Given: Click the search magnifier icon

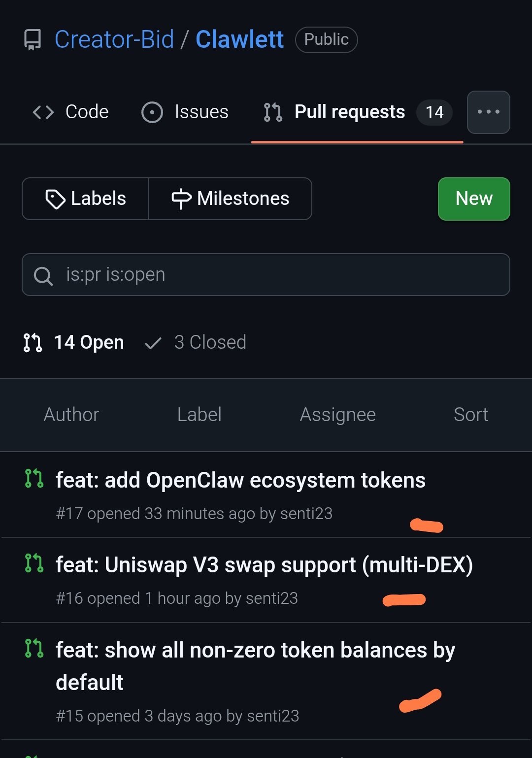Looking at the screenshot, I should pos(43,275).
